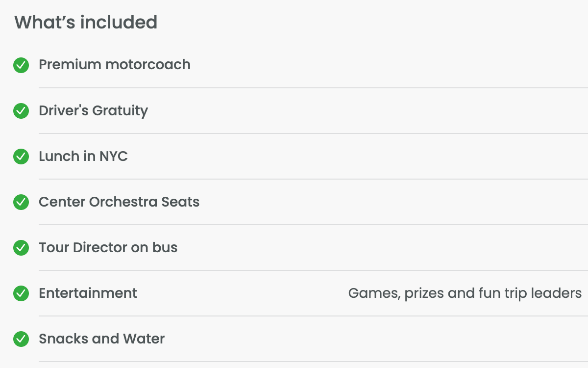Click the check icon for Tour Director on bus
This screenshot has height=368, width=588.
pyautogui.click(x=21, y=247)
